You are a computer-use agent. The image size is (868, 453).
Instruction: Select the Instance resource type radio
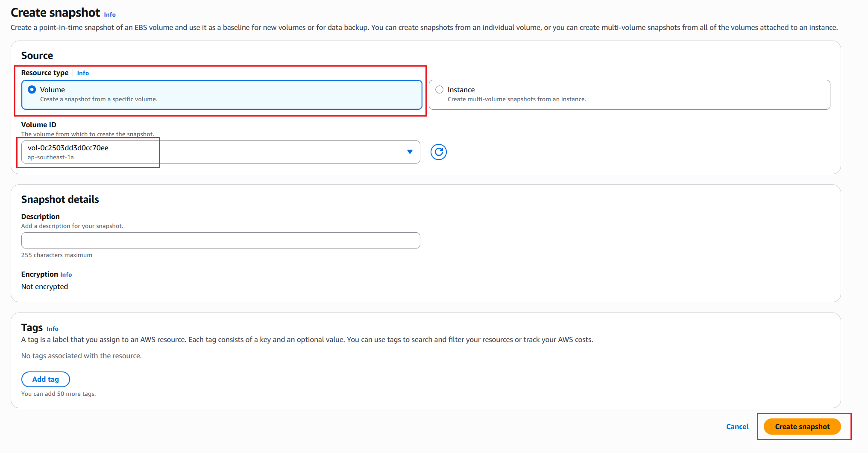(x=439, y=90)
